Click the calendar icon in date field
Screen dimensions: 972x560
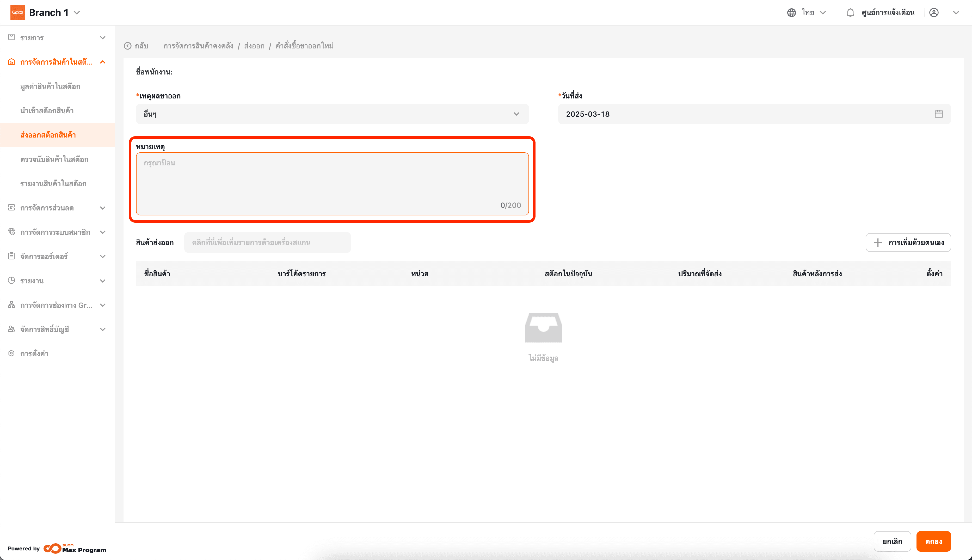point(938,114)
